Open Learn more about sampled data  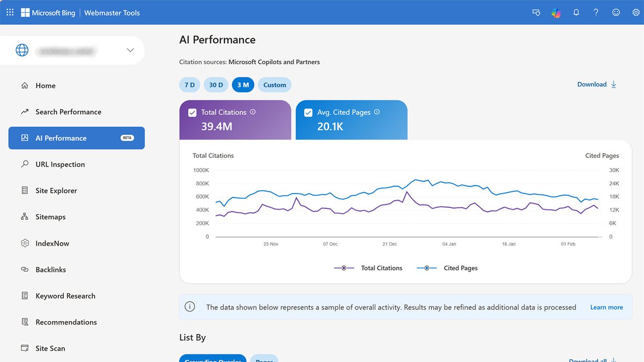pos(606,307)
